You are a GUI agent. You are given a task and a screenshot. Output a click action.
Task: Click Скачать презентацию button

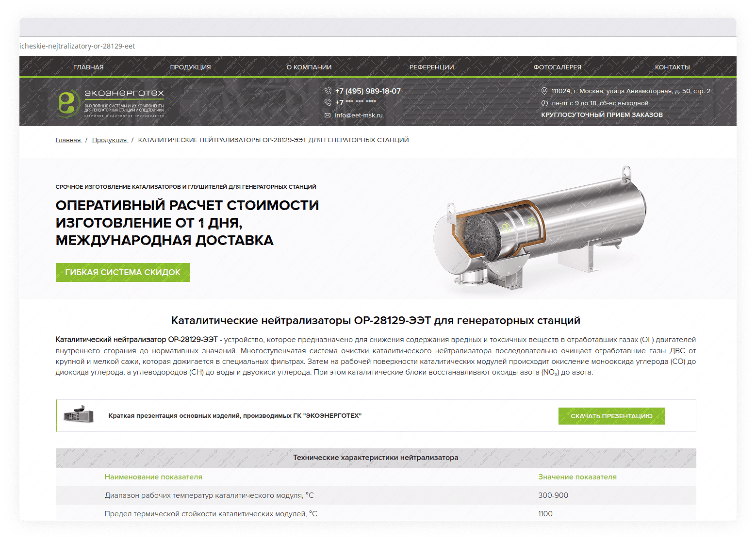tap(611, 416)
